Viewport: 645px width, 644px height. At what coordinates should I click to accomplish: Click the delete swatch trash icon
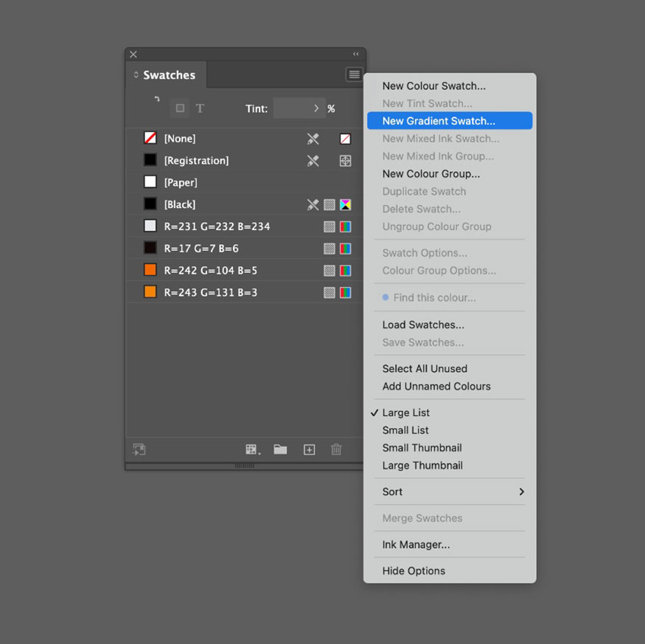point(336,449)
